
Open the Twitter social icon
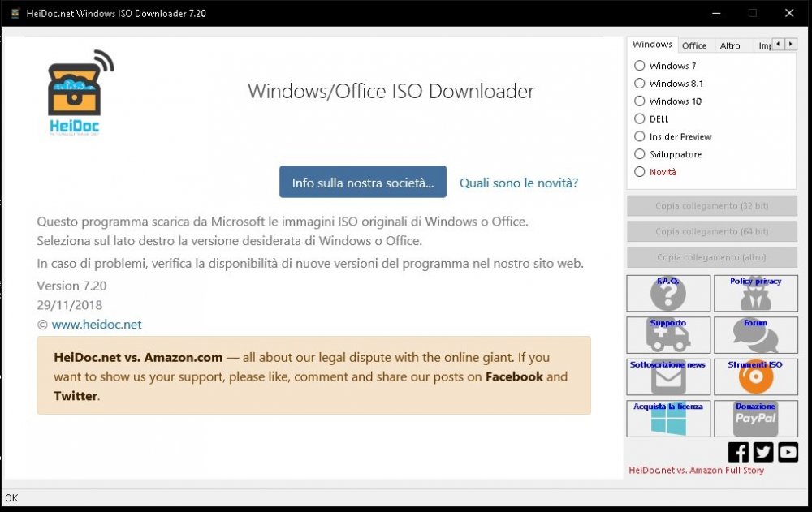pos(763,452)
